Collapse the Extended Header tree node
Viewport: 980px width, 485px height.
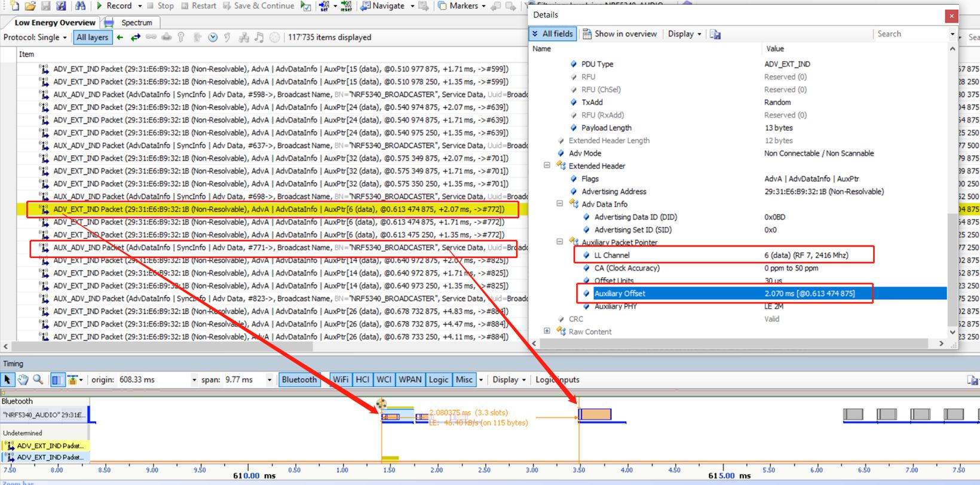pyautogui.click(x=547, y=165)
